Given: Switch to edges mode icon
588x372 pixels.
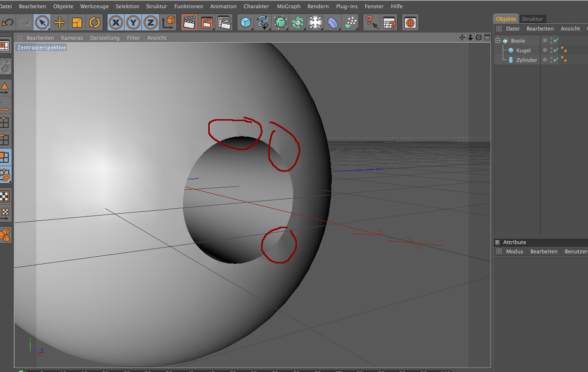Looking at the screenshot, I should point(5,140).
